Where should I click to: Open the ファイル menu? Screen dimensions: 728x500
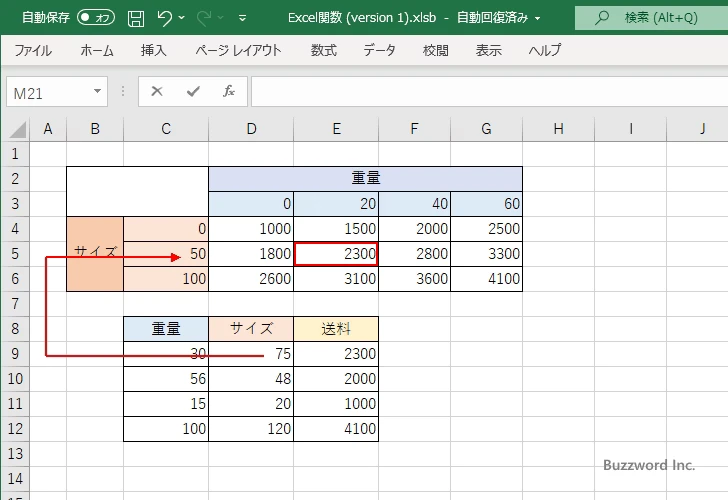pyautogui.click(x=33, y=50)
